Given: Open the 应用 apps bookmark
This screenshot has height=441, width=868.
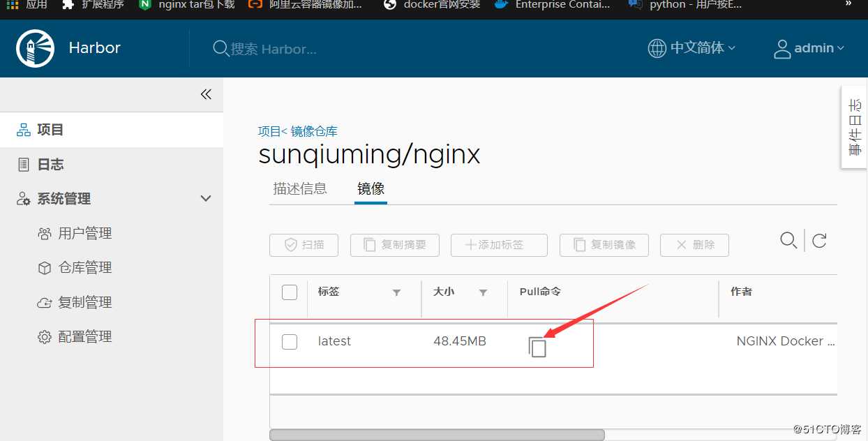Looking at the screenshot, I should click(x=27, y=5).
